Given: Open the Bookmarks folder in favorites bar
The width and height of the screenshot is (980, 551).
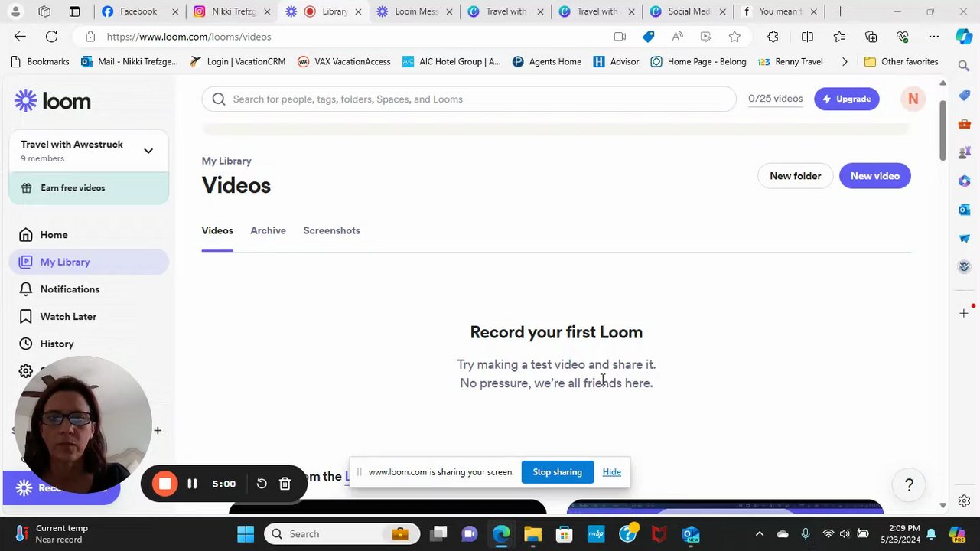Looking at the screenshot, I should tap(40, 62).
